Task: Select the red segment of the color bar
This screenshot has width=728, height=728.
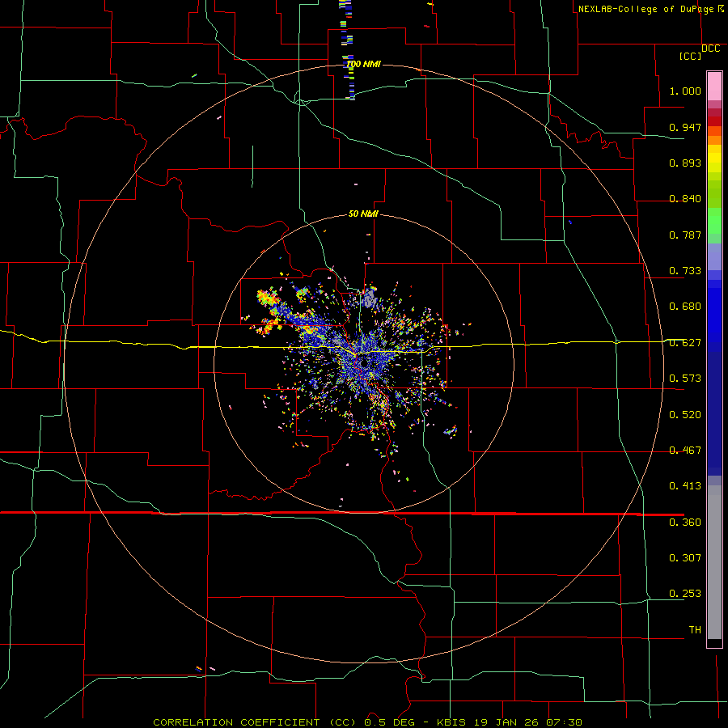Action: tap(714, 121)
